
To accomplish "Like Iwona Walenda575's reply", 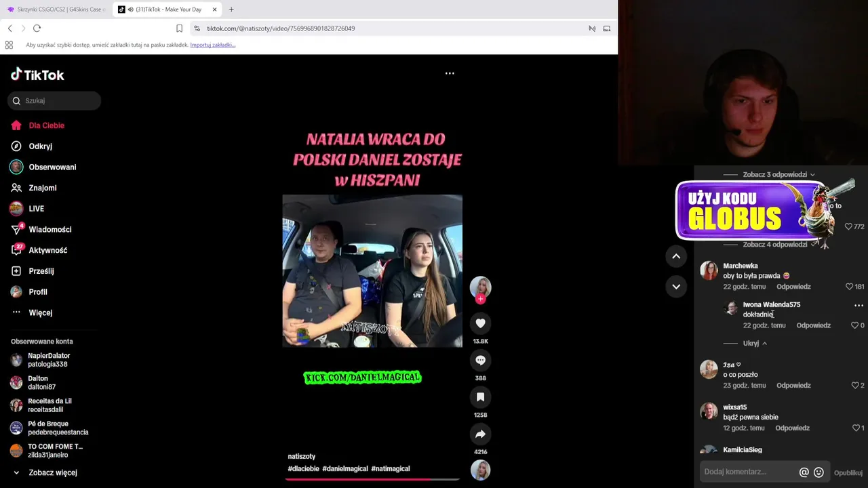I will 854,325.
